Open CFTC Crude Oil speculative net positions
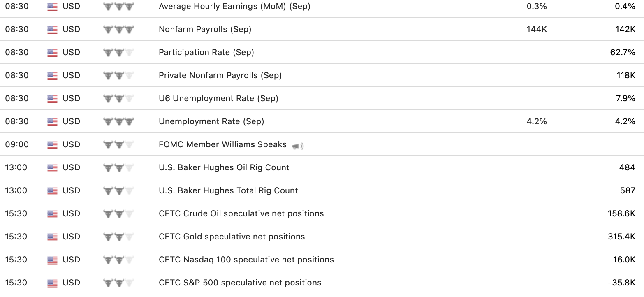Image resolution: width=644 pixels, height=297 pixels. click(x=241, y=213)
